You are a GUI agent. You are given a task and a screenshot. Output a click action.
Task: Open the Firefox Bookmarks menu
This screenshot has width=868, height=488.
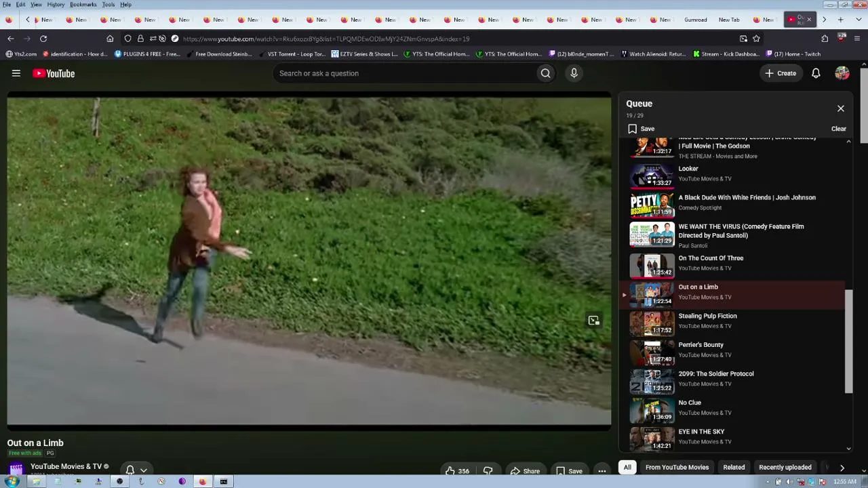[83, 5]
